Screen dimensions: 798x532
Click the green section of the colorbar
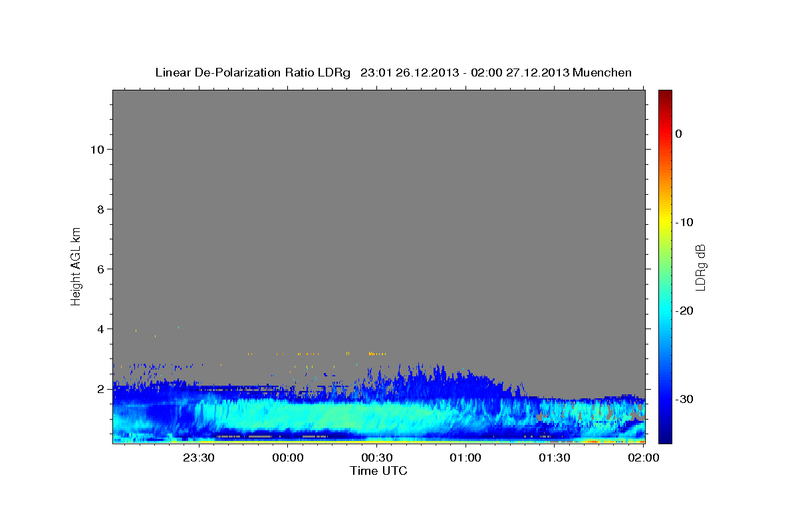click(x=665, y=266)
